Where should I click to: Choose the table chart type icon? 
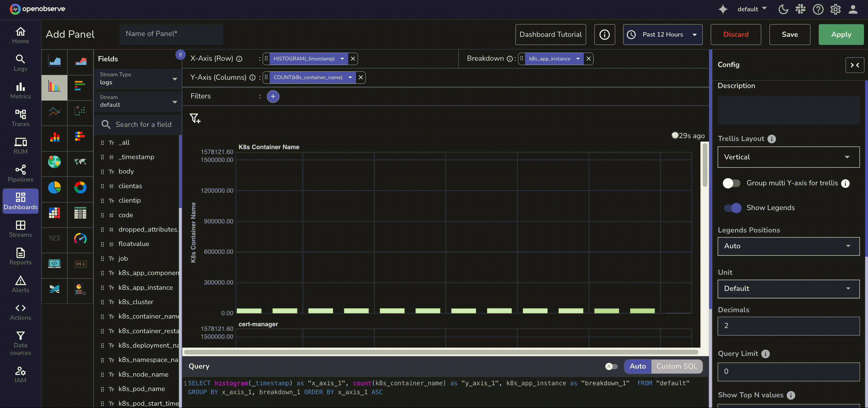[80, 213]
